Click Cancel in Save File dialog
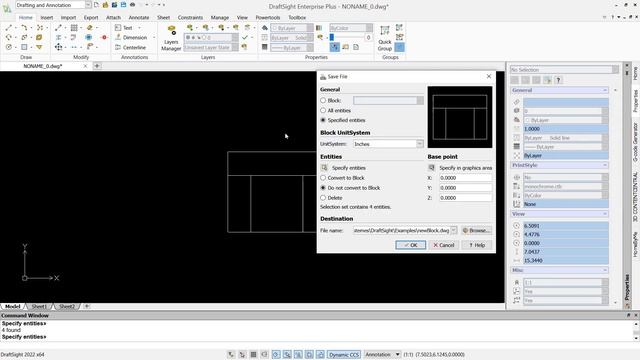 (x=443, y=245)
